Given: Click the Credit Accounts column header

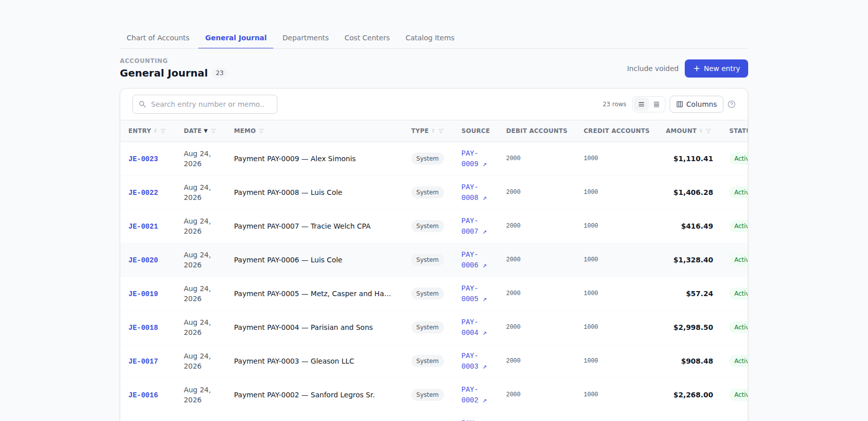Looking at the screenshot, I should click(616, 131).
